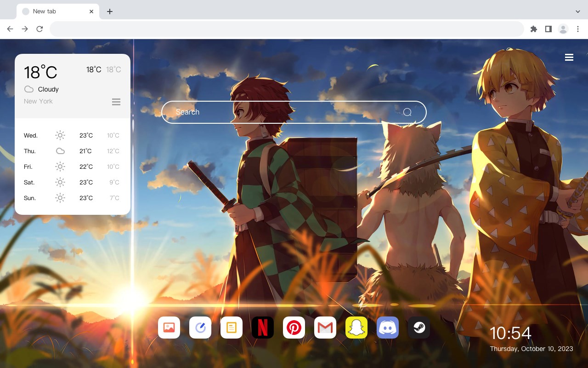Open the weather widget options menu

tap(116, 102)
